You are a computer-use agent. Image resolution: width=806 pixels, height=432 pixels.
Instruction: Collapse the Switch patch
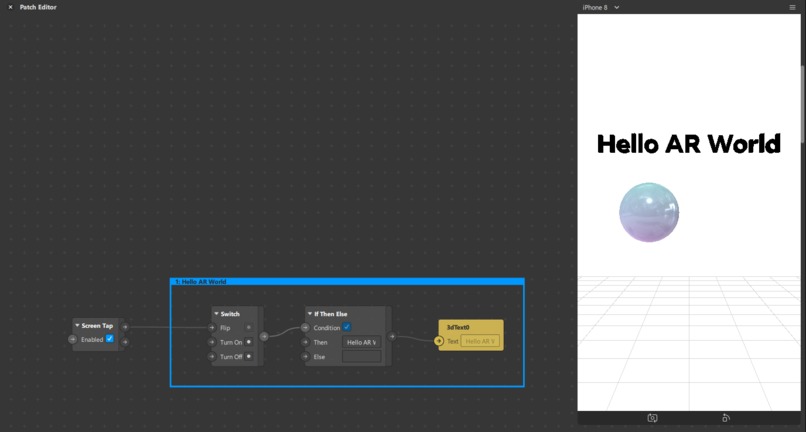pyautogui.click(x=216, y=314)
